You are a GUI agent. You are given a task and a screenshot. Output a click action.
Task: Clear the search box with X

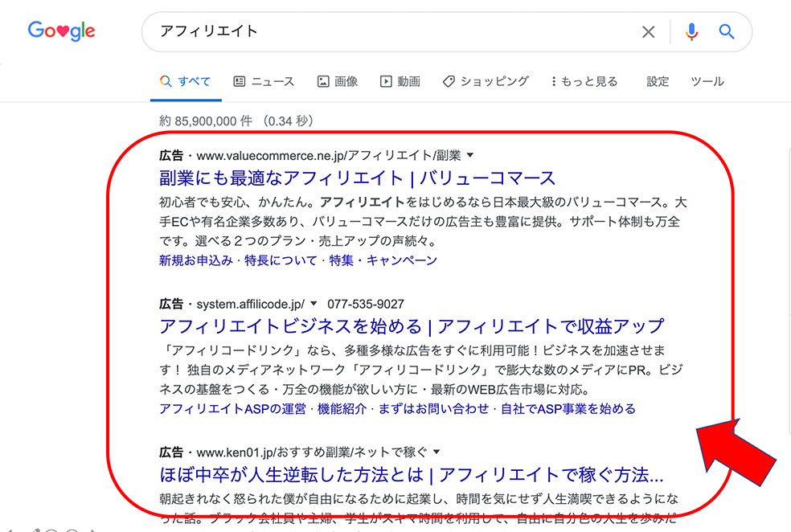tap(648, 32)
